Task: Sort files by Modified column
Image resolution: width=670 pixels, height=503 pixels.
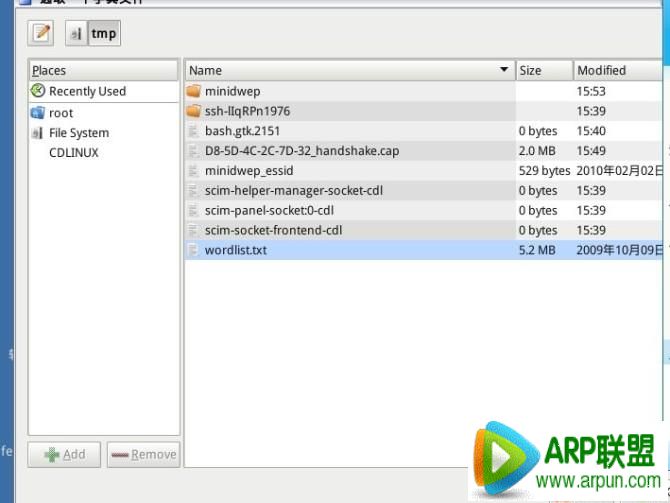Action: pyautogui.click(x=618, y=71)
